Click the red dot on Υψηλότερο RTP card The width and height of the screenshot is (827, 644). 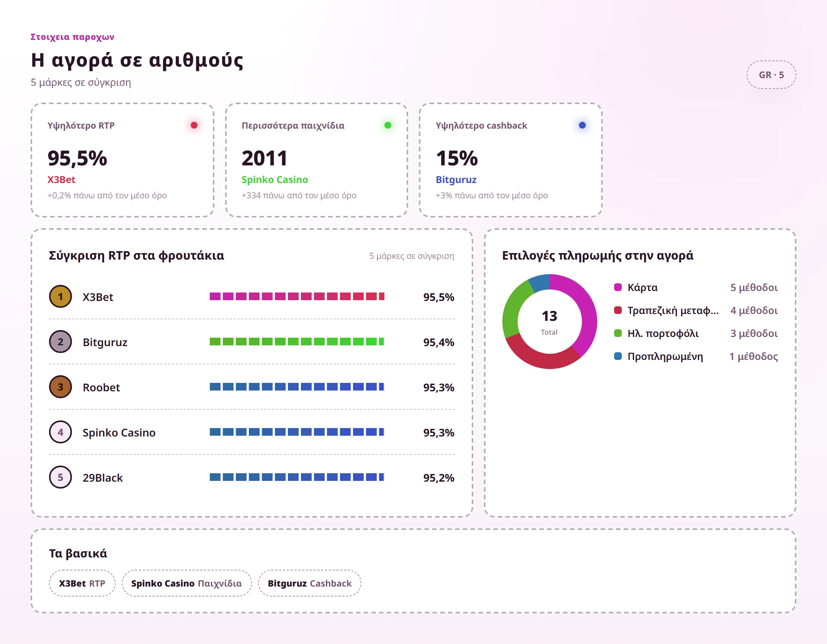point(194,125)
